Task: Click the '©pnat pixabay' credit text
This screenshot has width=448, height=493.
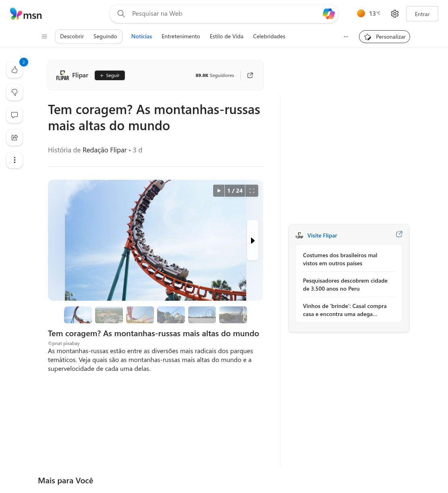Action: 64,343
